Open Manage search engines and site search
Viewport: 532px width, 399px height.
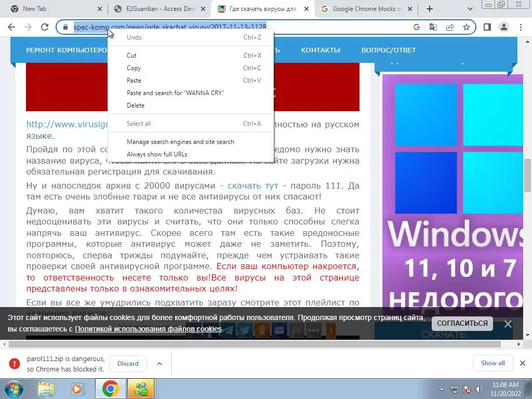(191, 142)
